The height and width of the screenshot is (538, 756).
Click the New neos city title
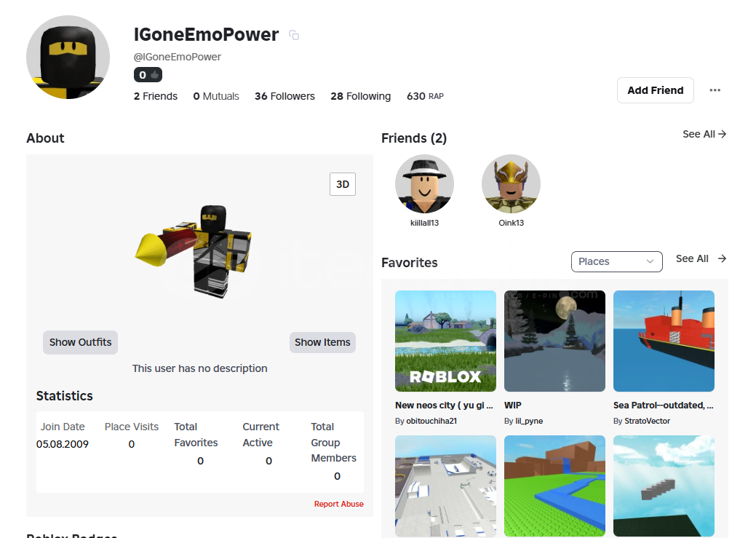444,406
